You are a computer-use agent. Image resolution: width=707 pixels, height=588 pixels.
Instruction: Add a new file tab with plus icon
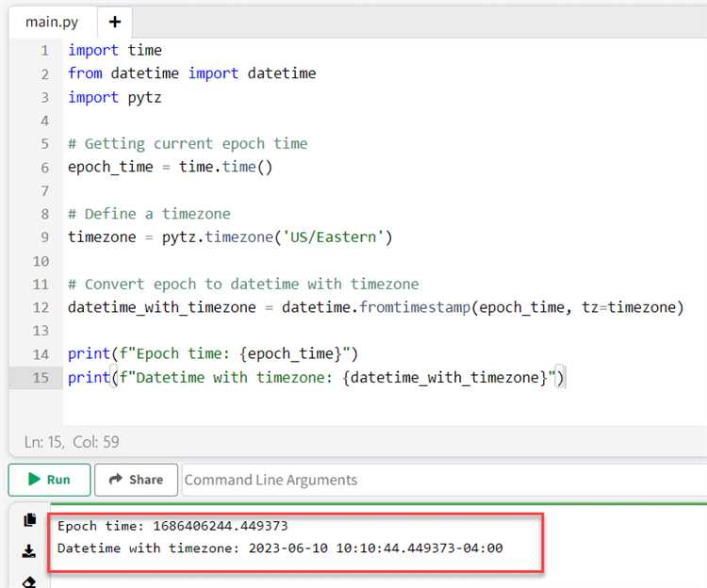coord(115,22)
